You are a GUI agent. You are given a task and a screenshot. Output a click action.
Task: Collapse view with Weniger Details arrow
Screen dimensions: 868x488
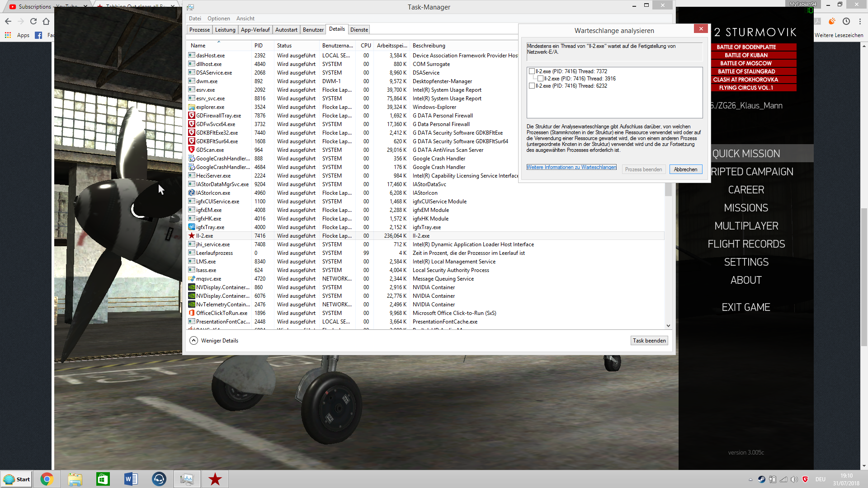click(193, 341)
